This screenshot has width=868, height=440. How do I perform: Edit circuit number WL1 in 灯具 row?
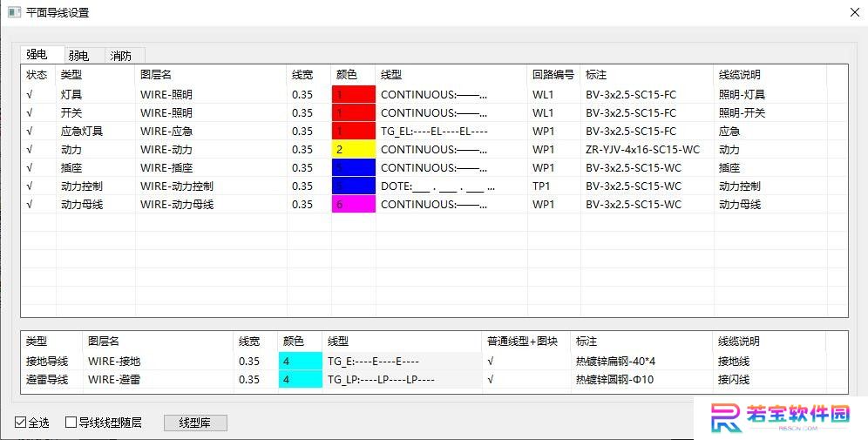pos(543,95)
